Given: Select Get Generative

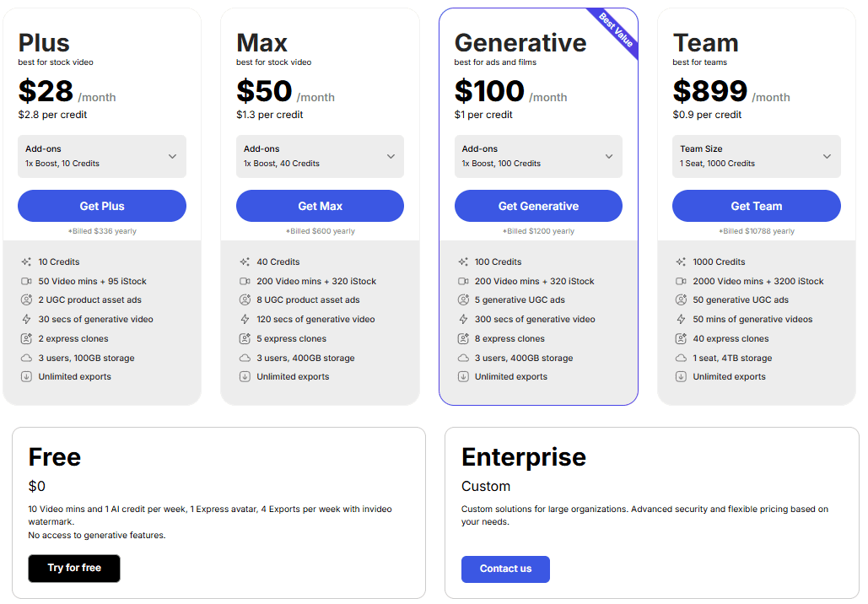Looking at the screenshot, I should tap(538, 205).
